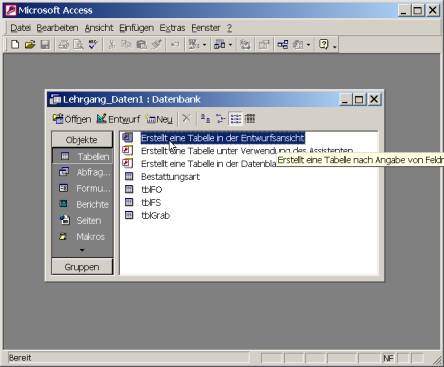Select the Bestattungsart table
The width and height of the screenshot is (444, 367).
coord(170,177)
